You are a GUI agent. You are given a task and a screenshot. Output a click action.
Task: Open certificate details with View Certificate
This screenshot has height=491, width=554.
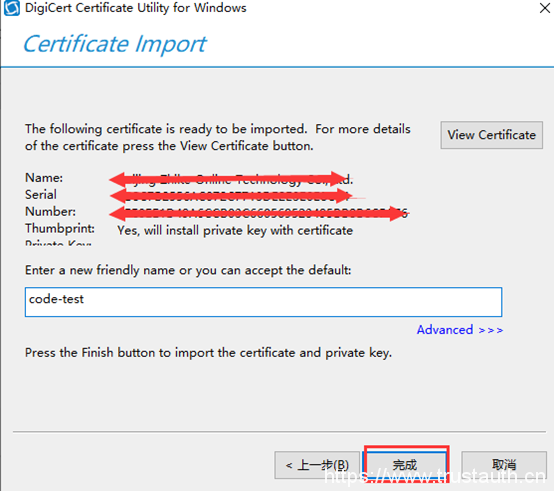click(491, 135)
